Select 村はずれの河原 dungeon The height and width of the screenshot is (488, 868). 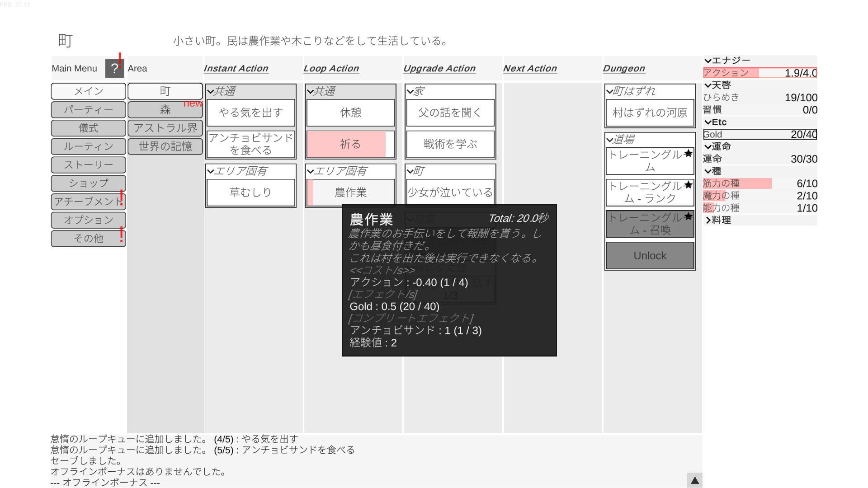tap(650, 113)
